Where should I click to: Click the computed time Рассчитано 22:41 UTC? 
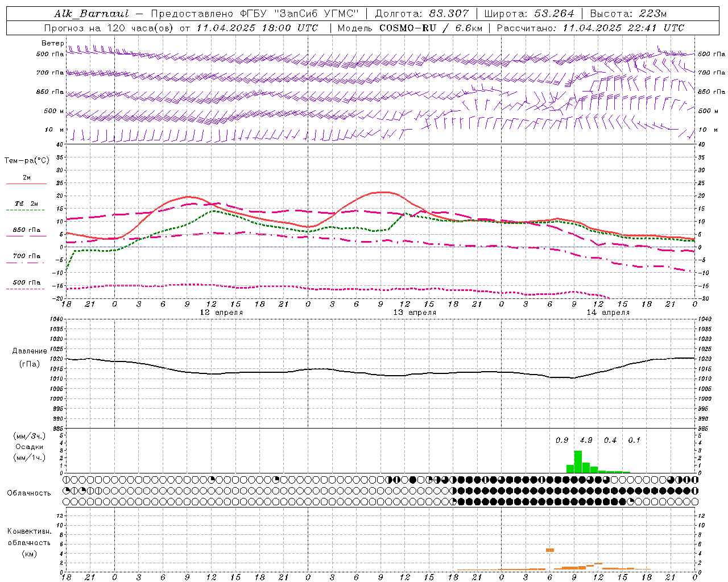[x=591, y=28]
